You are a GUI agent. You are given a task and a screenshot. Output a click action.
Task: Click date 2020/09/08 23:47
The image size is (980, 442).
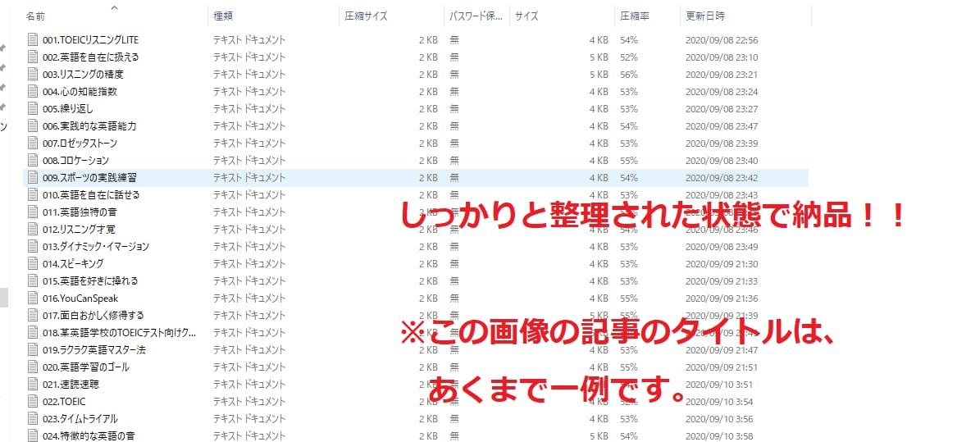tap(721, 125)
